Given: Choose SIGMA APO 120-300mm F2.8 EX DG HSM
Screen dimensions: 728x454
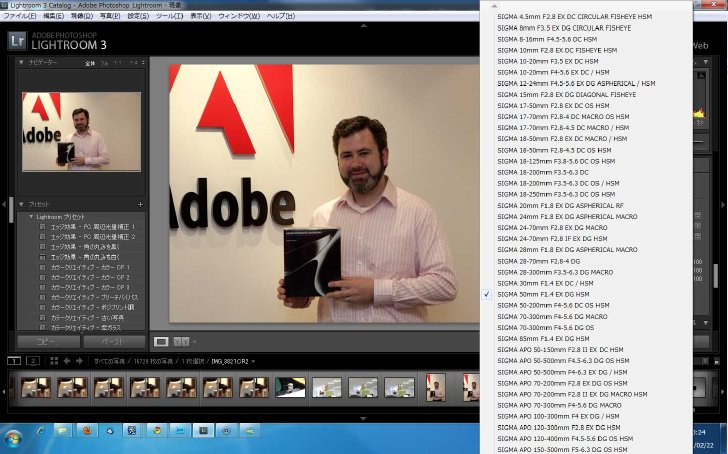Looking at the screenshot, I should click(559, 428).
